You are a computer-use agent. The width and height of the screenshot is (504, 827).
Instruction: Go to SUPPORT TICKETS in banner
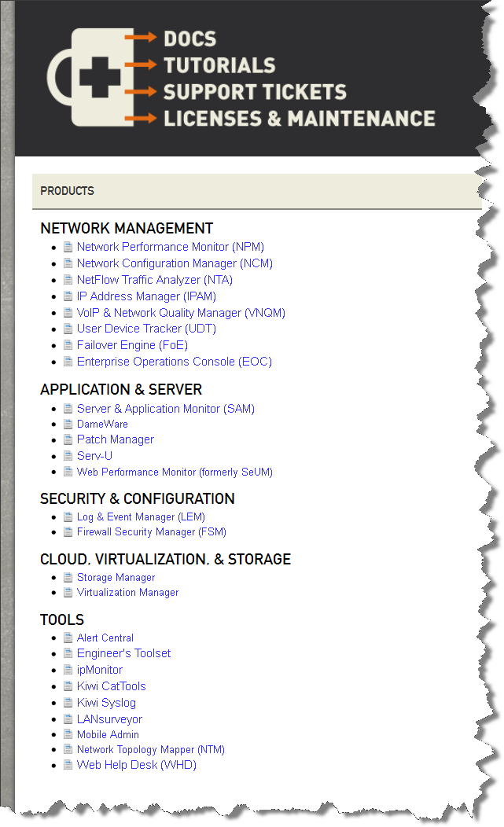(x=255, y=92)
